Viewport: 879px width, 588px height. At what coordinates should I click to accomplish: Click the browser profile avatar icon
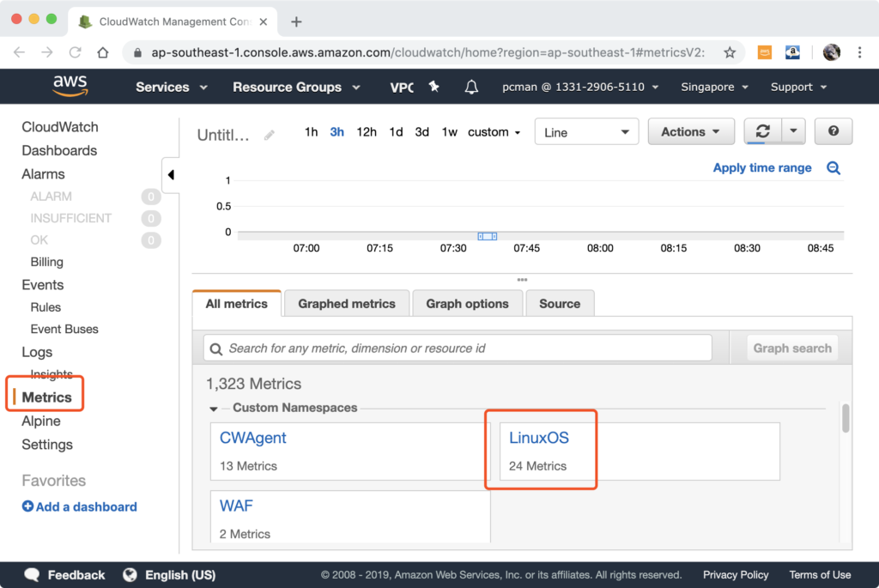pyautogui.click(x=831, y=52)
